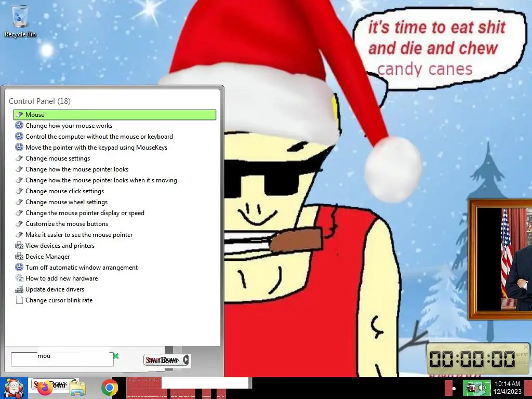Open the network icon in system tray
532x399 pixels.
470,388
